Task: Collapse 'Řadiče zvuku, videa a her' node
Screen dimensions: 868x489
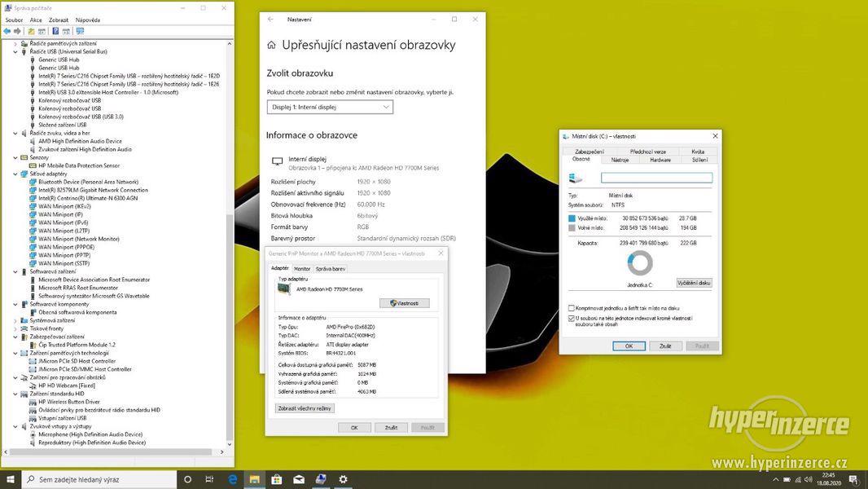Action: [15, 133]
